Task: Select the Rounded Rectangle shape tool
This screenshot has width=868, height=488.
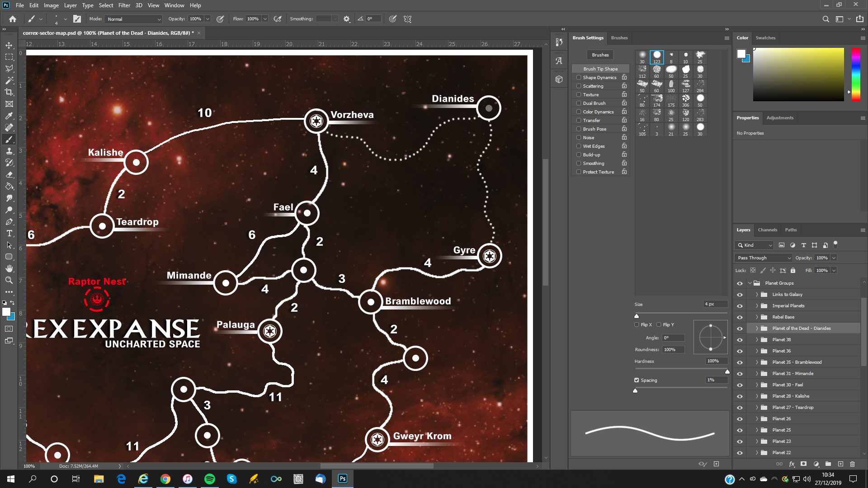Action: tap(9, 257)
